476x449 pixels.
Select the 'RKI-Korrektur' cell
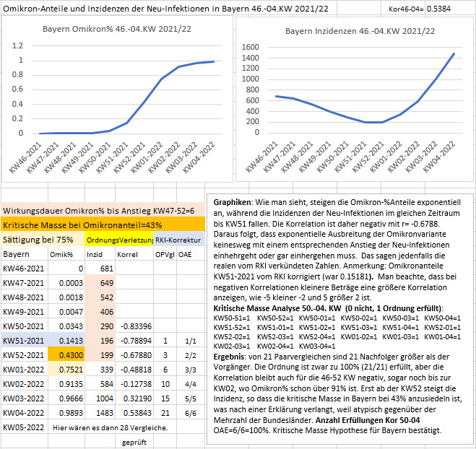[179, 240]
